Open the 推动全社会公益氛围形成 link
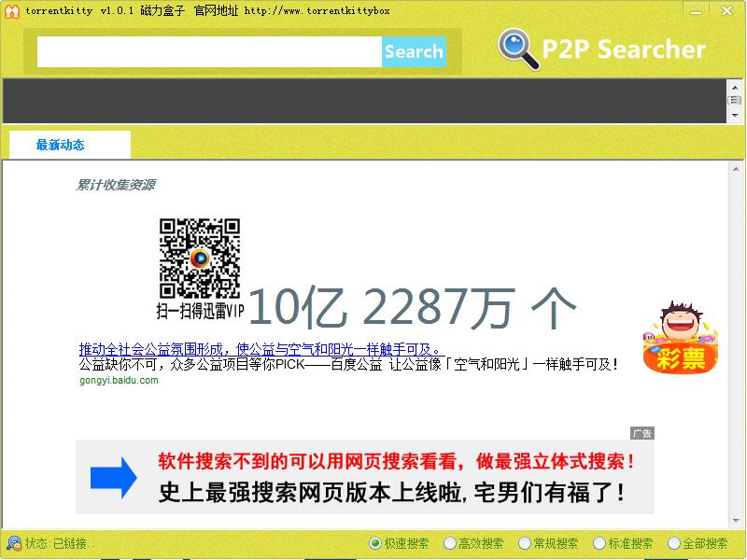The height and width of the screenshot is (560, 747). tap(261, 349)
